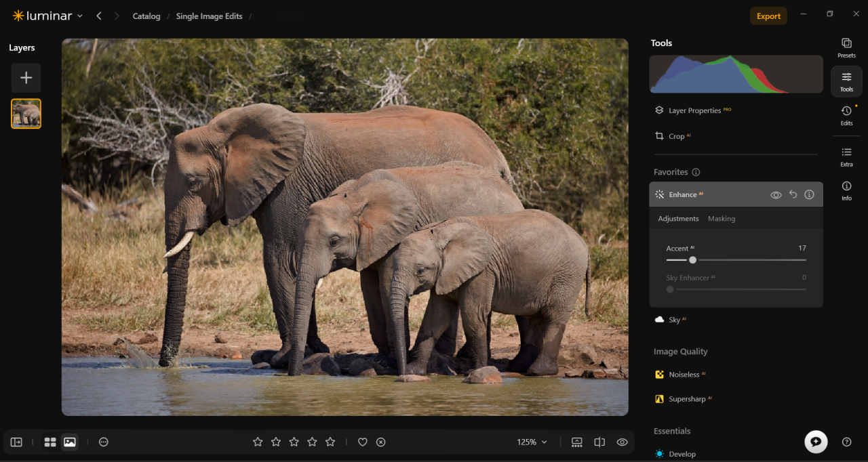
Task: Toggle the filmstrip icon
Action: 577,442
